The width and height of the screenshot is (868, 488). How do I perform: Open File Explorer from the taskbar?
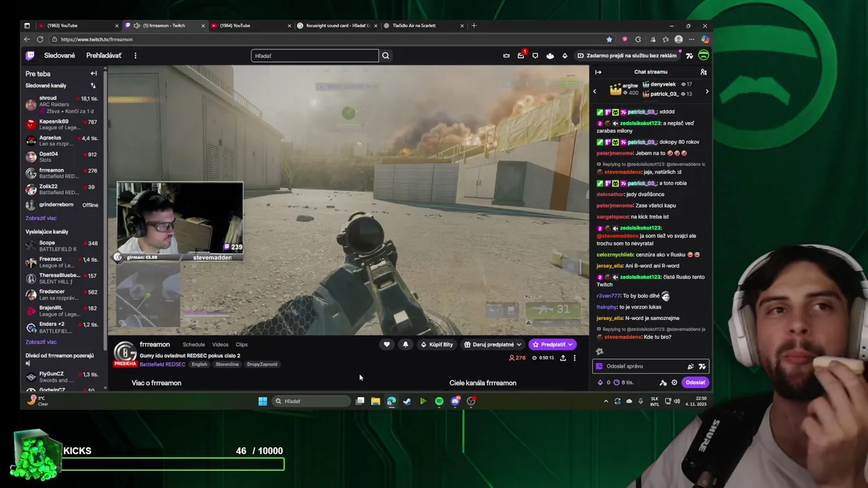click(375, 401)
